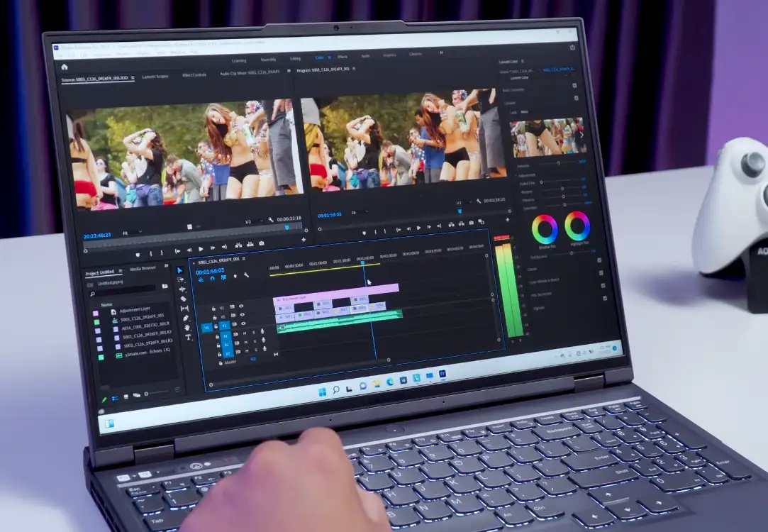Disable the Basic Correction checkbox
This screenshot has width=768, height=532.
pyautogui.click(x=575, y=87)
